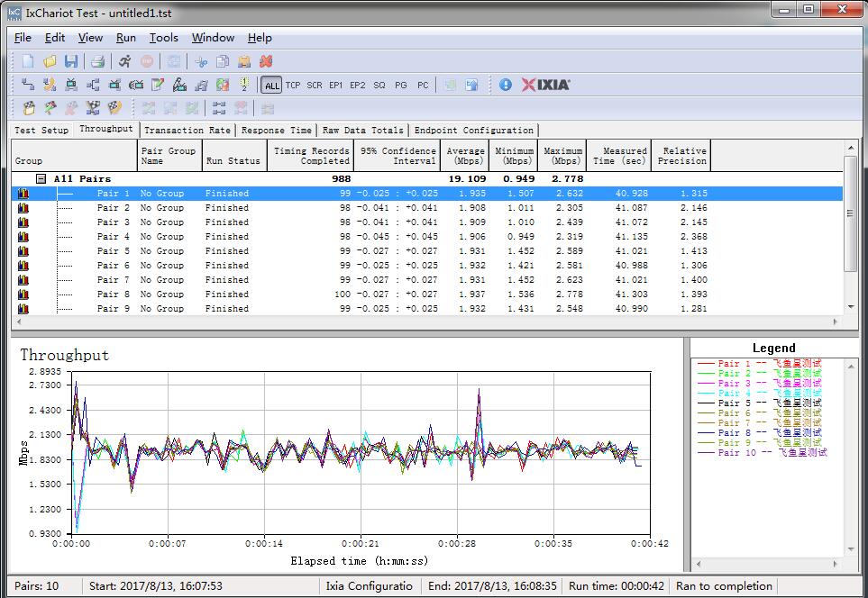Open a test file with the folder icon

pyautogui.click(x=50, y=61)
